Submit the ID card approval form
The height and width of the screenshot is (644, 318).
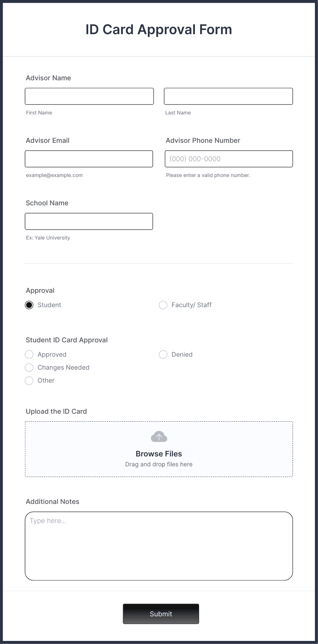tap(161, 614)
